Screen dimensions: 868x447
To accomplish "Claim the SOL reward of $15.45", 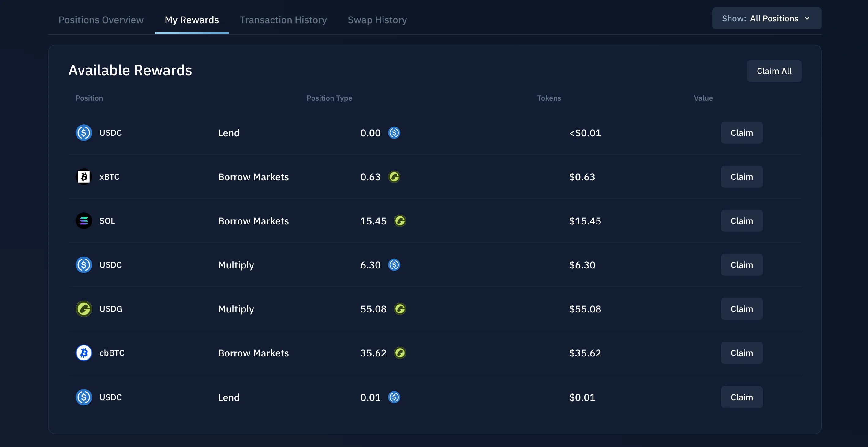I will pyautogui.click(x=742, y=221).
